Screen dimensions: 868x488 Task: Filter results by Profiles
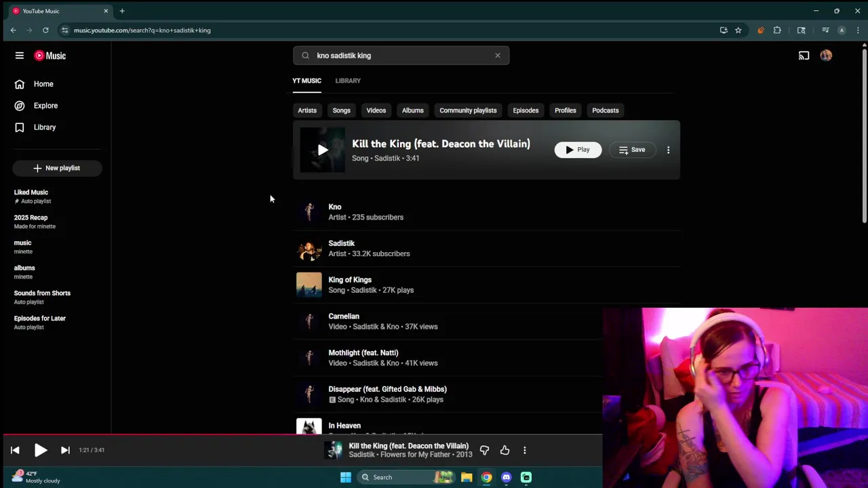coord(566,110)
